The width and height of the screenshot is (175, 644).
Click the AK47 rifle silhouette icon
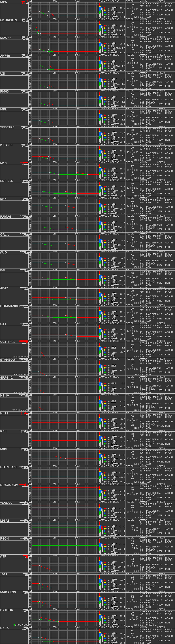click(x=24, y=288)
